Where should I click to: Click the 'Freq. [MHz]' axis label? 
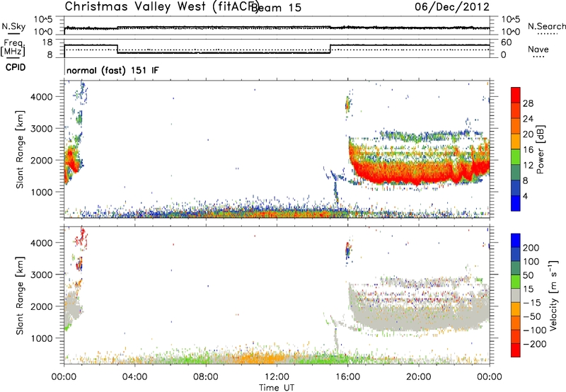click(x=13, y=47)
